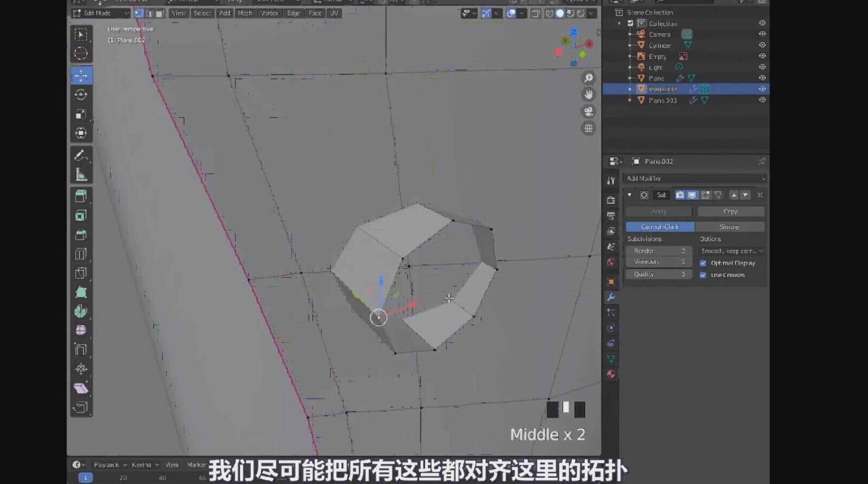Open the Edit Mode selector dropdown
The width and height of the screenshot is (868, 484).
click(x=101, y=13)
